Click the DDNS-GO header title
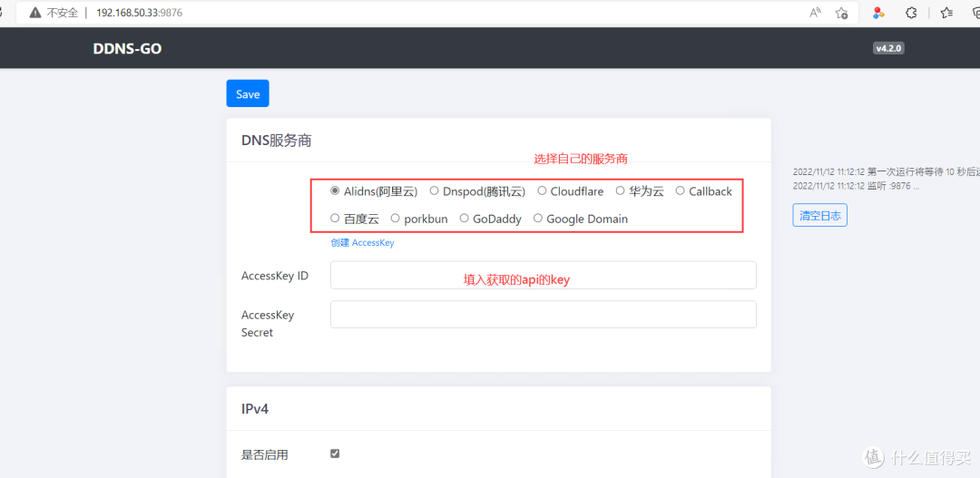 pyautogui.click(x=128, y=48)
